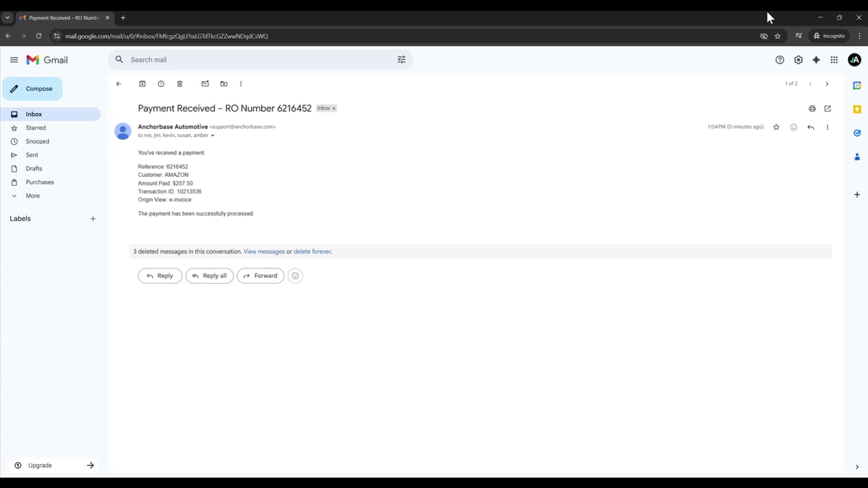Open the Move to folder icon
Screen dimensions: 868x488
(224, 84)
